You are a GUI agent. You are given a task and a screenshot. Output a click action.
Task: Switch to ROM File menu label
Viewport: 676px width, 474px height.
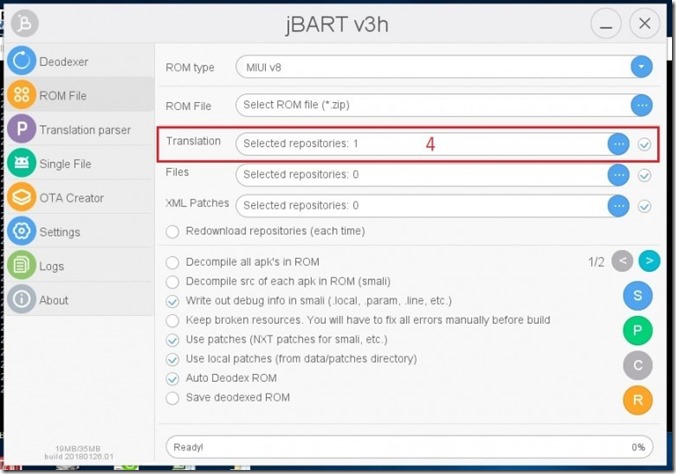63,96
